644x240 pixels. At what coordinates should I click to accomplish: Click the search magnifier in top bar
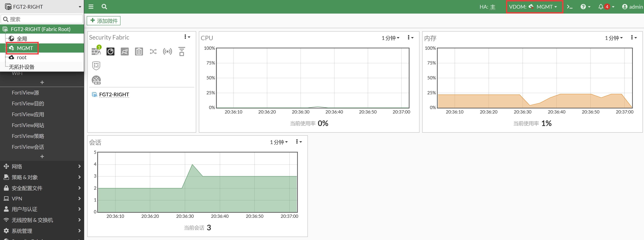[x=104, y=7]
